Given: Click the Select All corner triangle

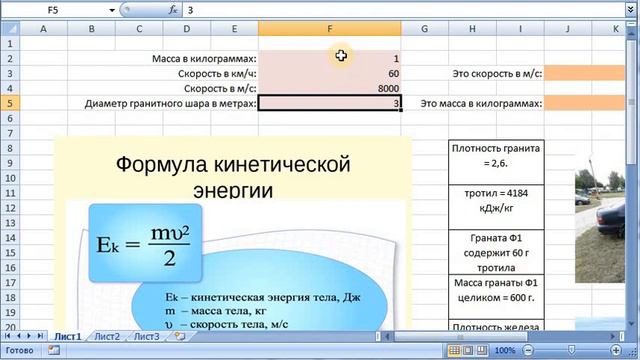Looking at the screenshot, I should 10,29.
